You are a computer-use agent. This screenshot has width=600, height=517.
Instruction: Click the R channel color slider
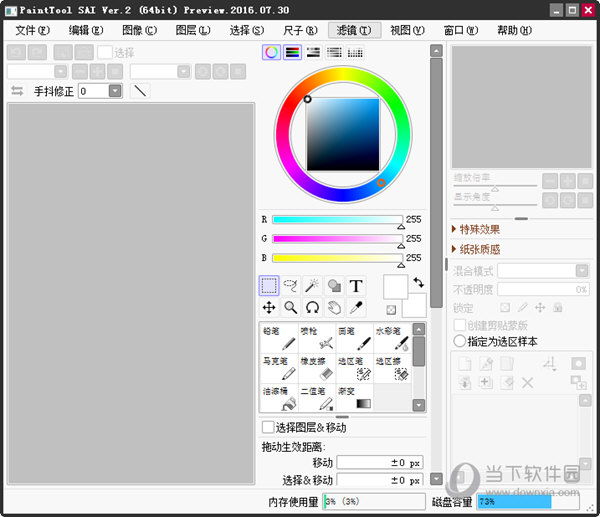[336, 220]
